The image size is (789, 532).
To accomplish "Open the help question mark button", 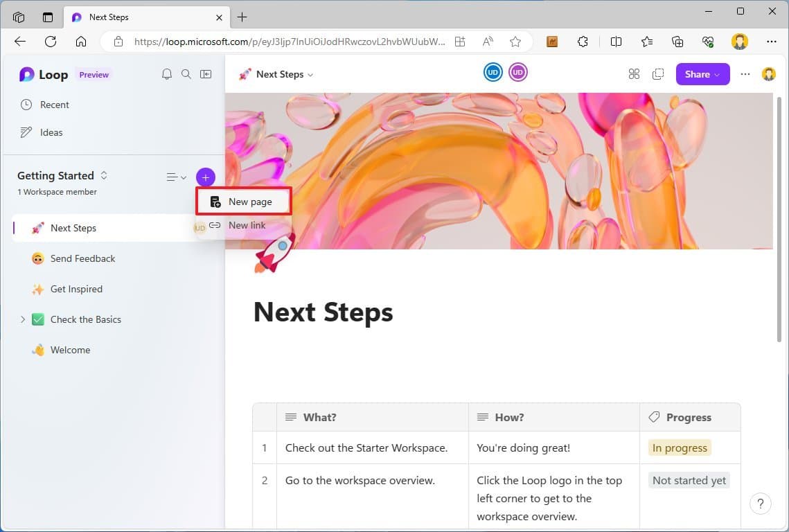I will pos(760,504).
